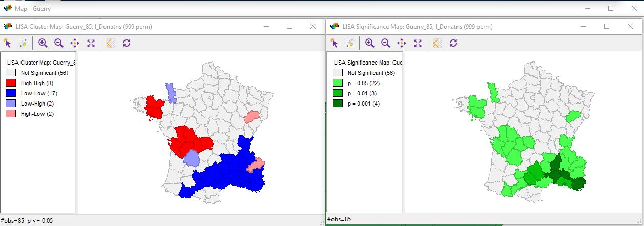Viewport: 644px width, 226px height.
Task: Maximize the LISA Cluster Map window
Action: (x=289, y=26)
